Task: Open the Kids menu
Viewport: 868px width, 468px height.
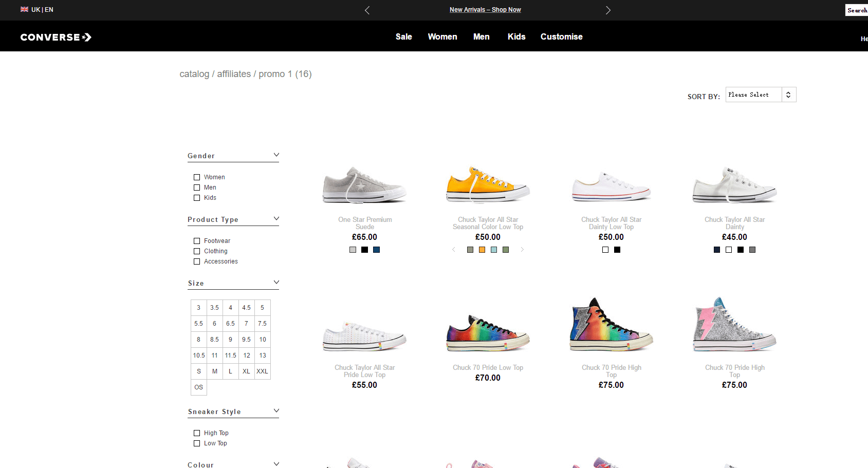Action: [516, 37]
